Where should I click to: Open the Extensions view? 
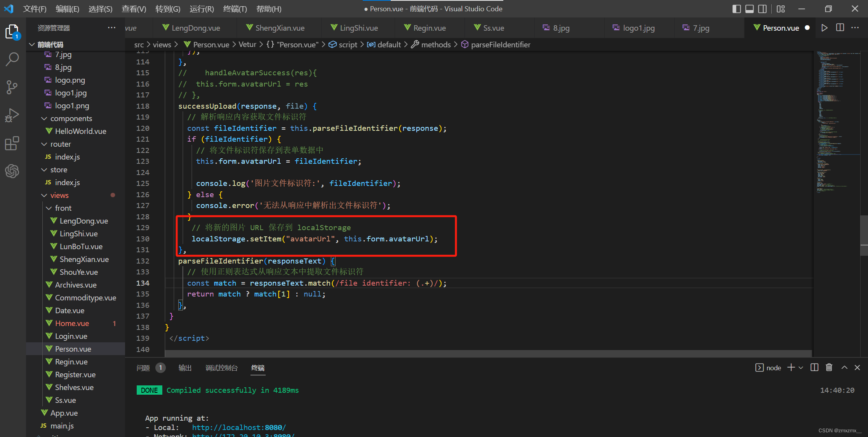tap(12, 143)
